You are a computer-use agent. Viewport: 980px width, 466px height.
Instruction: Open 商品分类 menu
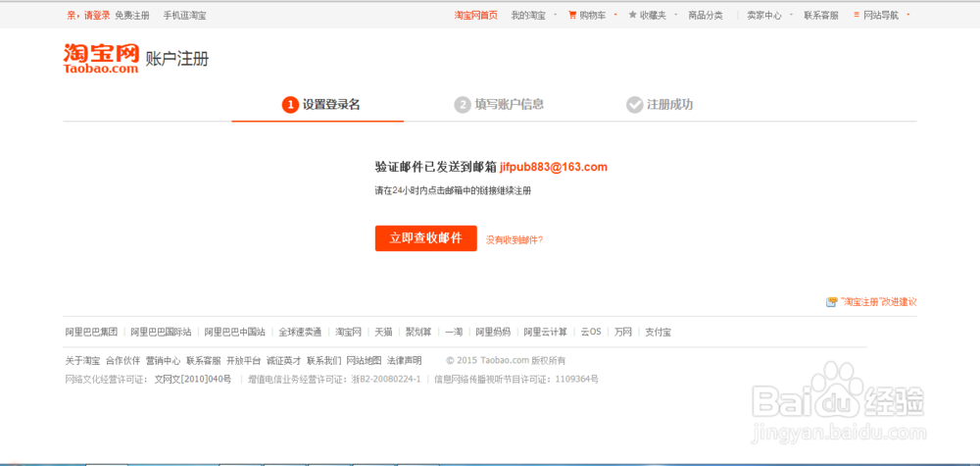pos(705,15)
